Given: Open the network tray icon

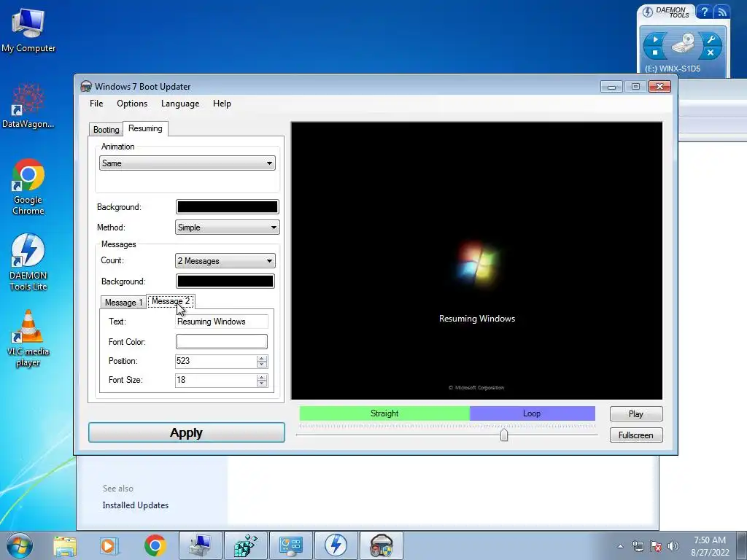Looking at the screenshot, I should (x=638, y=546).
